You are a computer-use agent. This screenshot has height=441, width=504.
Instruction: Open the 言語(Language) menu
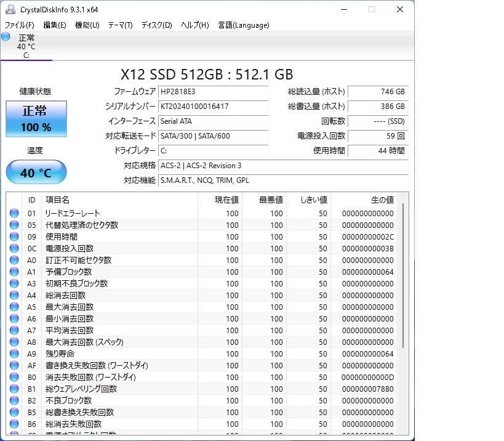(244, 25)
